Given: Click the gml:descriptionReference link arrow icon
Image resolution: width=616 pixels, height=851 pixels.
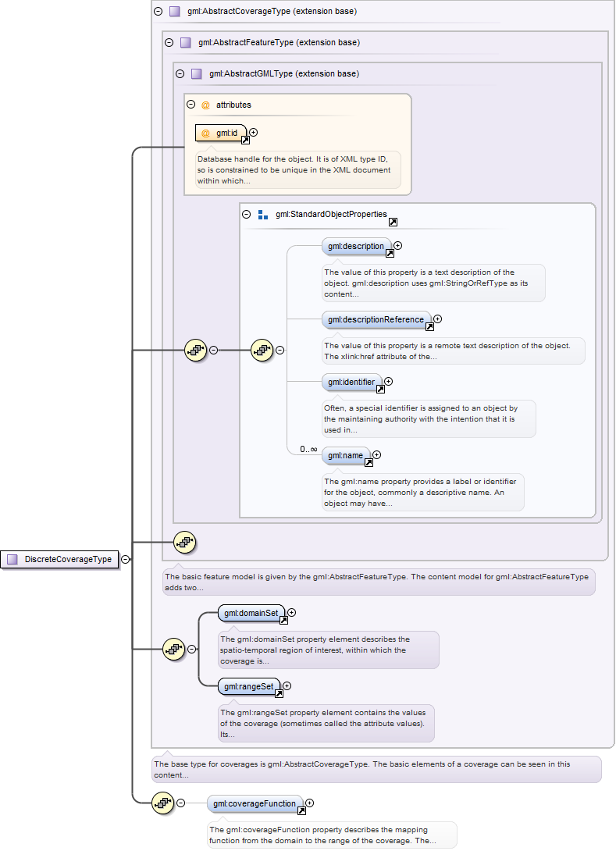Looking at the screenshot, I should click(x=429, y=326).
